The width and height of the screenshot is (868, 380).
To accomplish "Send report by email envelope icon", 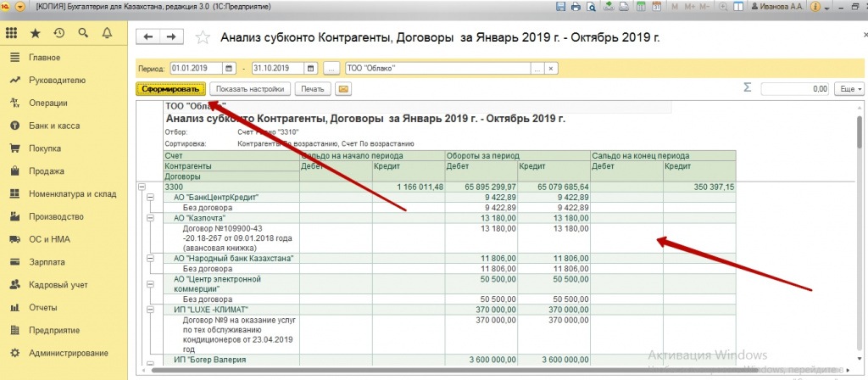I will click(343, 88).
